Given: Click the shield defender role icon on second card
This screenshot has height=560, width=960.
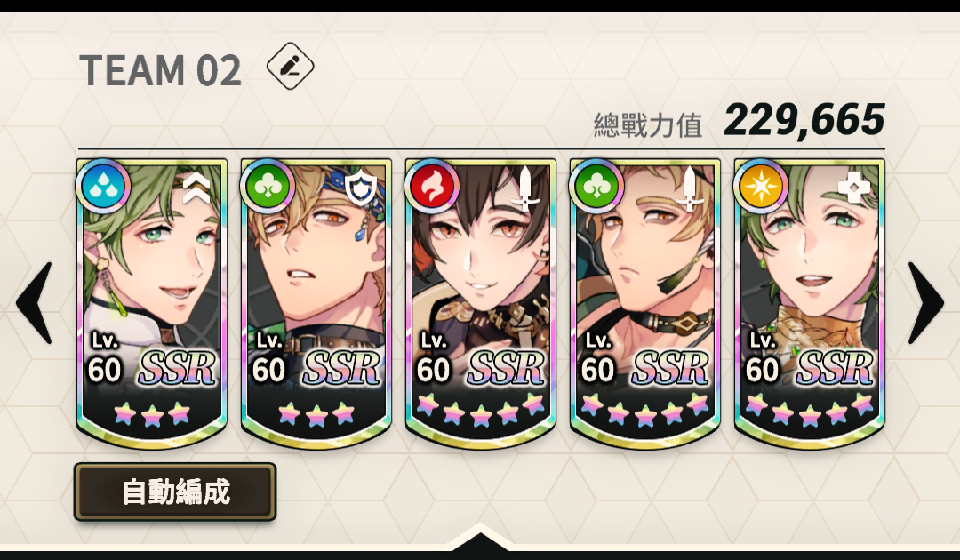Looking at the screenshot, I should click(361, 188).
